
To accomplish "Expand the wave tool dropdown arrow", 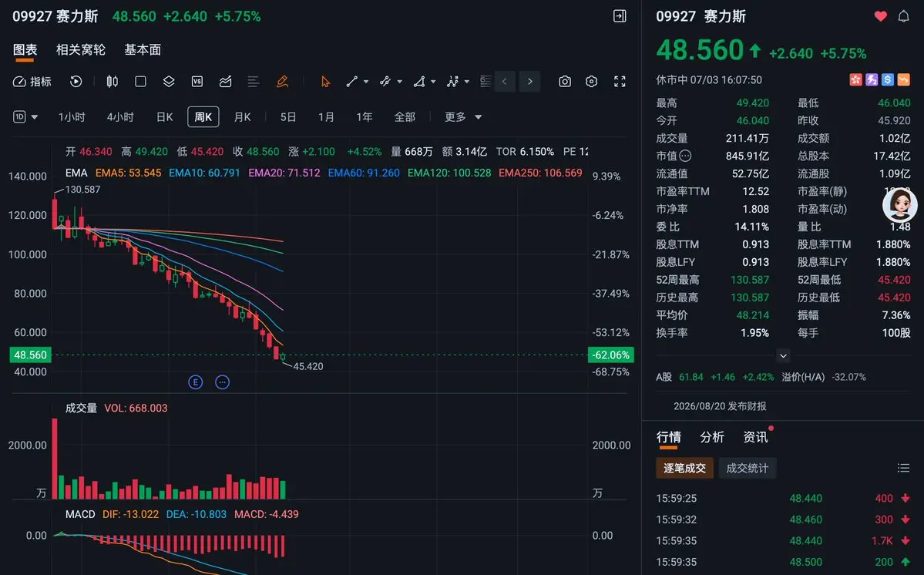I will pos(467,82).
